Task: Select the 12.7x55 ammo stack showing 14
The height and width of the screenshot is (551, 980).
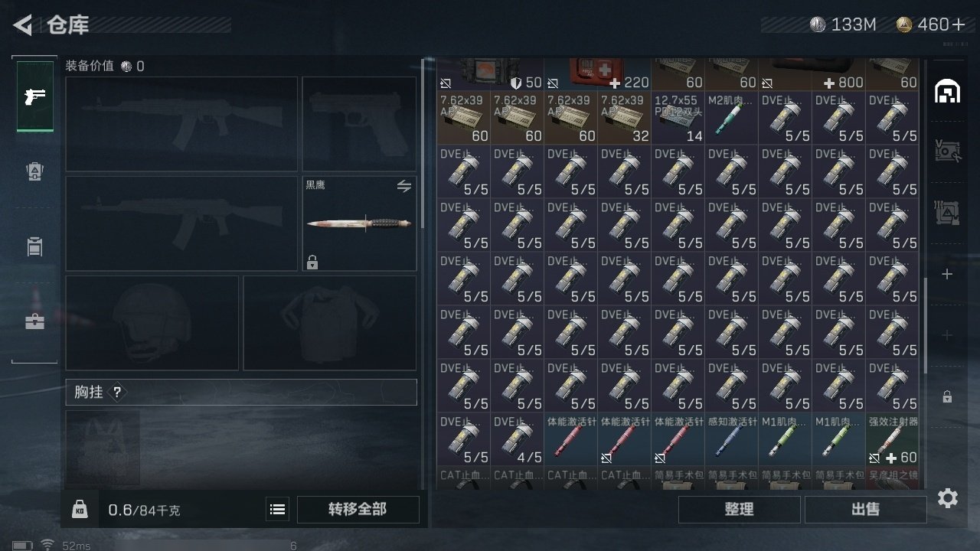Action: 678,118
